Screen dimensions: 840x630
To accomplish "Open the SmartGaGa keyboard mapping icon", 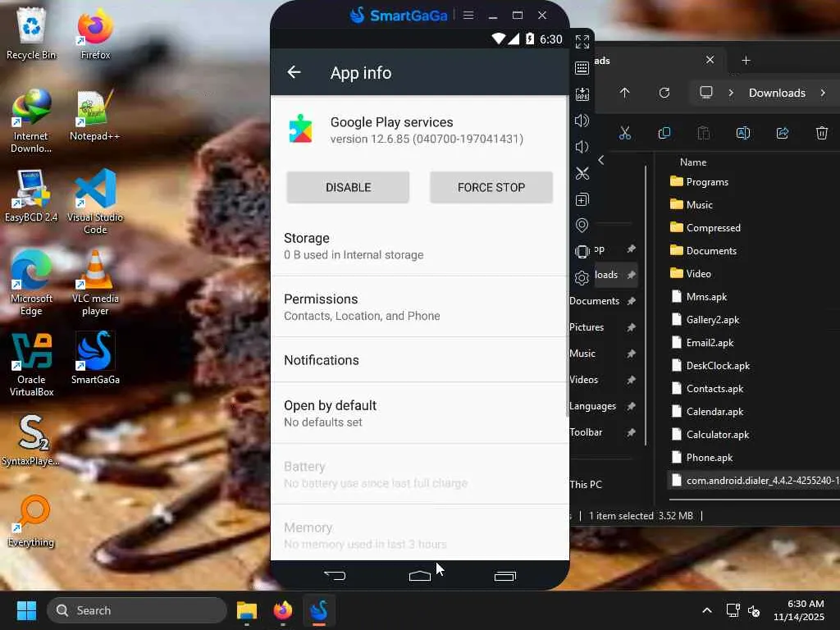I will tap(582, 68).
